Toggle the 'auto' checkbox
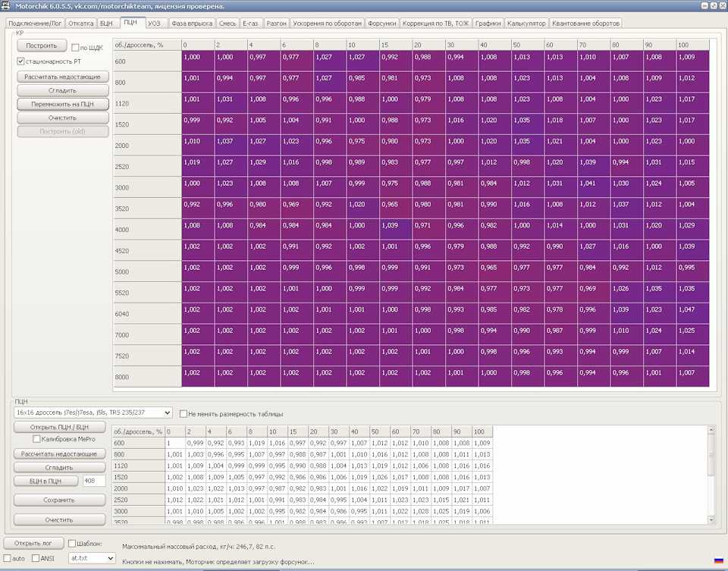The width and height of the screenshot is (728, 571). 7,558
